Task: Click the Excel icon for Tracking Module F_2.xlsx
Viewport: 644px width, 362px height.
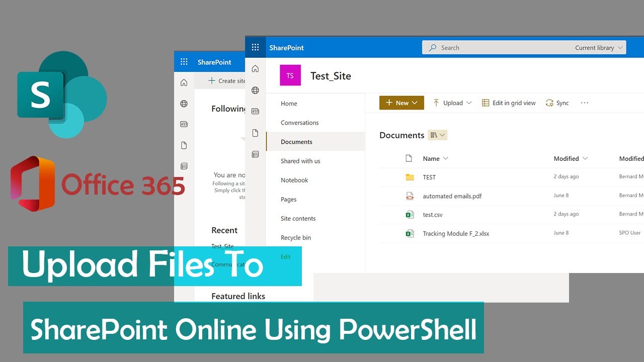Action: [410, 233]
